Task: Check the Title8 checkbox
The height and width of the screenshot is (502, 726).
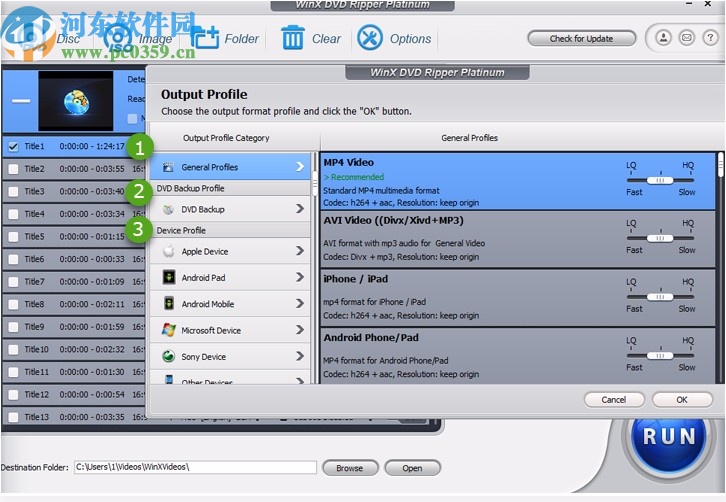Action: click(13, 304)
